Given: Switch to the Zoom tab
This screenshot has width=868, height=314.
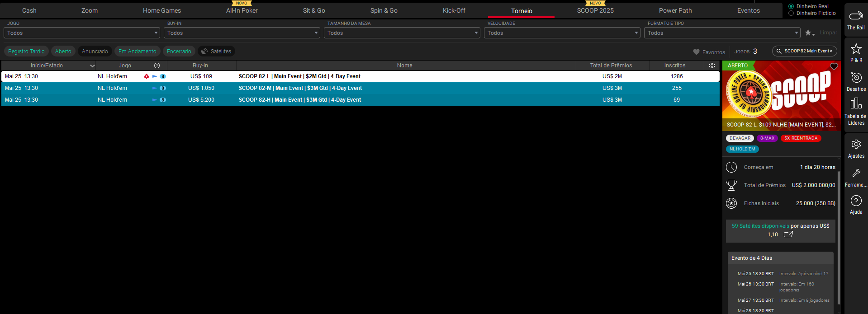Looking at the screenshot, I should pyautogui.click(x=90, y=10).
